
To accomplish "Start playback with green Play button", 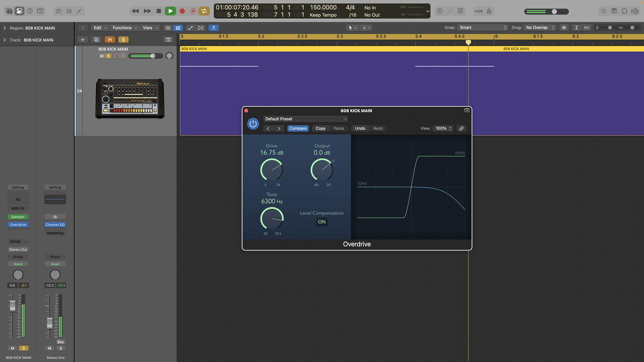I will tap(170, 11).
